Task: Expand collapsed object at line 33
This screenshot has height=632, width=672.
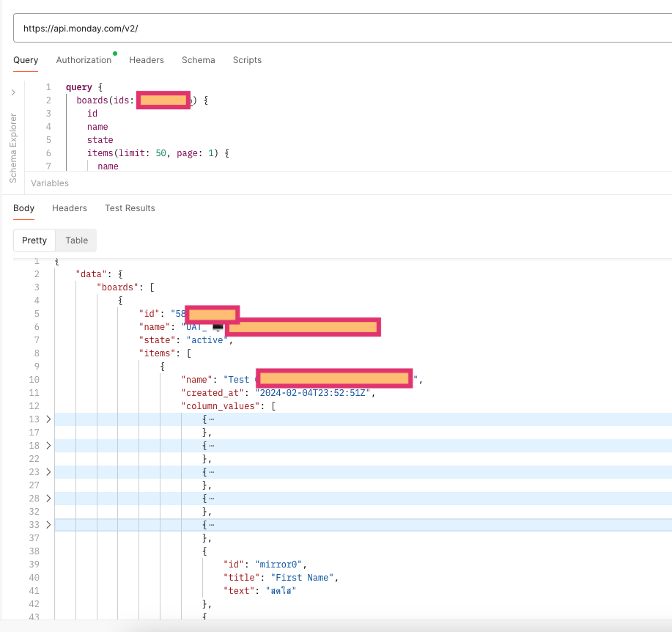Action: click(x=48, y=525)
